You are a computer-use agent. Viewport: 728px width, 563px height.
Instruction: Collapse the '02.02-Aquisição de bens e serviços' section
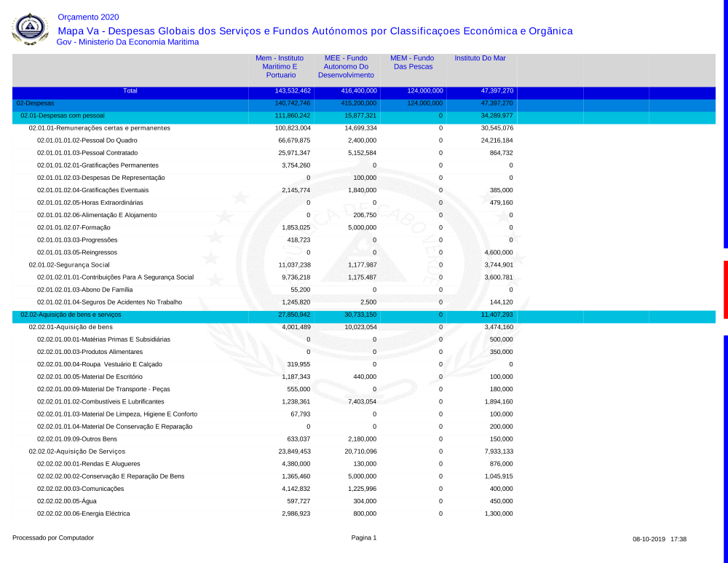pyautogui.click(x=71, y=315)
